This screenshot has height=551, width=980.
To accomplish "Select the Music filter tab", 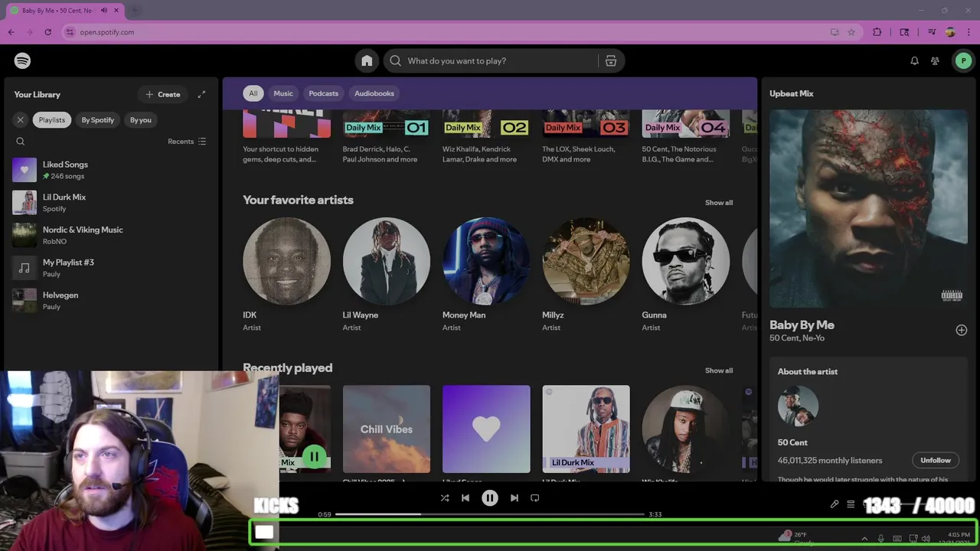I will click(283, 93).
